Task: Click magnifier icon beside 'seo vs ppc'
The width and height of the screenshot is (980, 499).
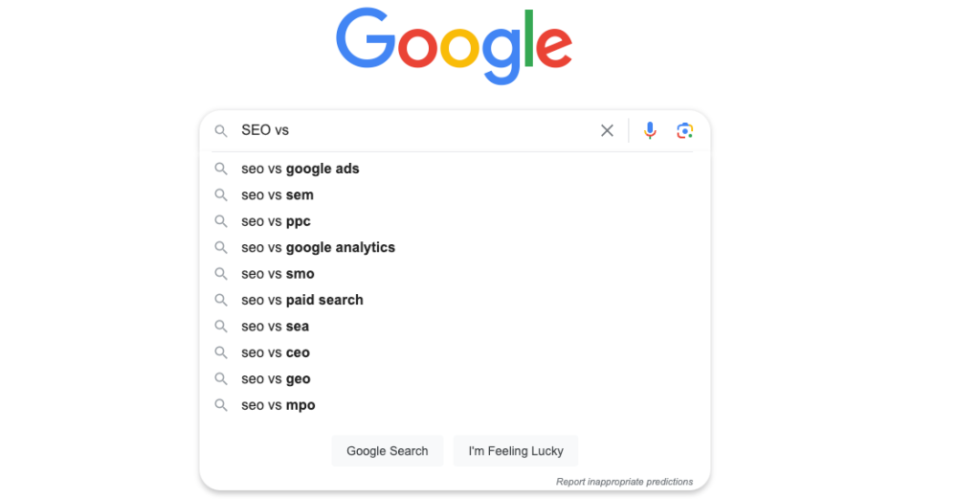Action: click(x=221, y=220)
